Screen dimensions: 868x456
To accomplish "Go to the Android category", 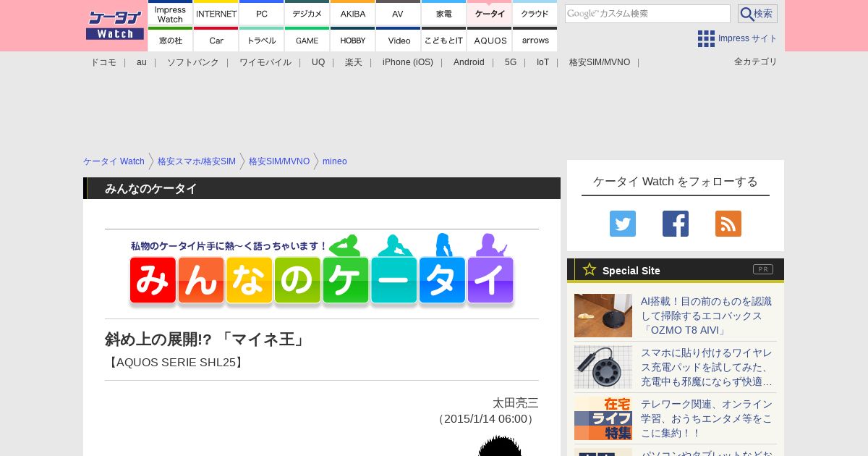I will pyautogui.click(x=469, y=62).
